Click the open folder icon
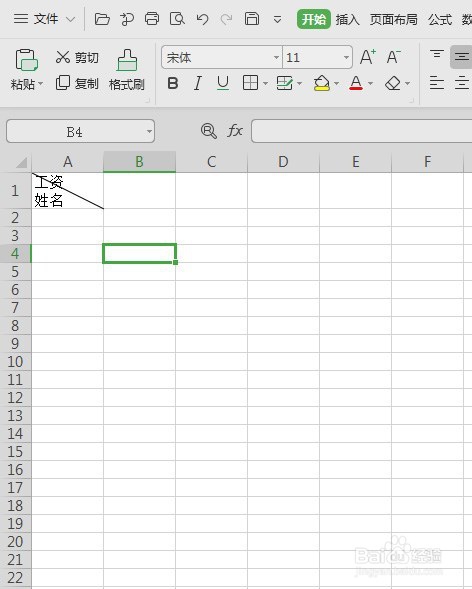This screenshot has width=472, height=589. tap(102, 19)
